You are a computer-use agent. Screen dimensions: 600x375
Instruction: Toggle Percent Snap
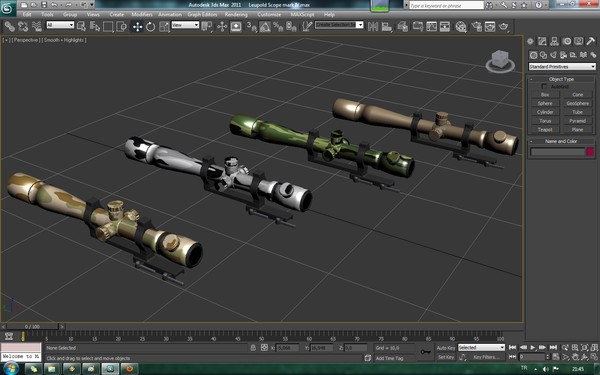278,26
